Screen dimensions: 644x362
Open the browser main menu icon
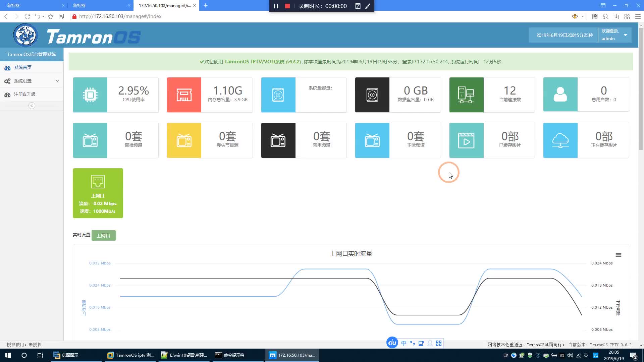(x=638, y=16)
